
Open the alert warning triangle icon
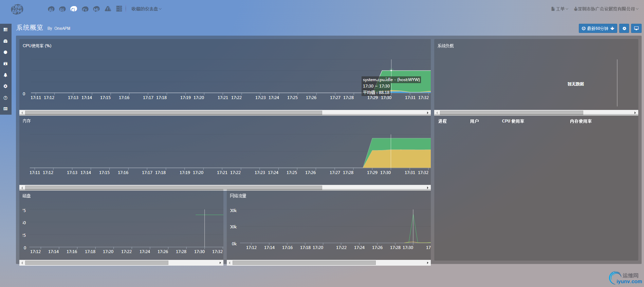pos(108,9)
